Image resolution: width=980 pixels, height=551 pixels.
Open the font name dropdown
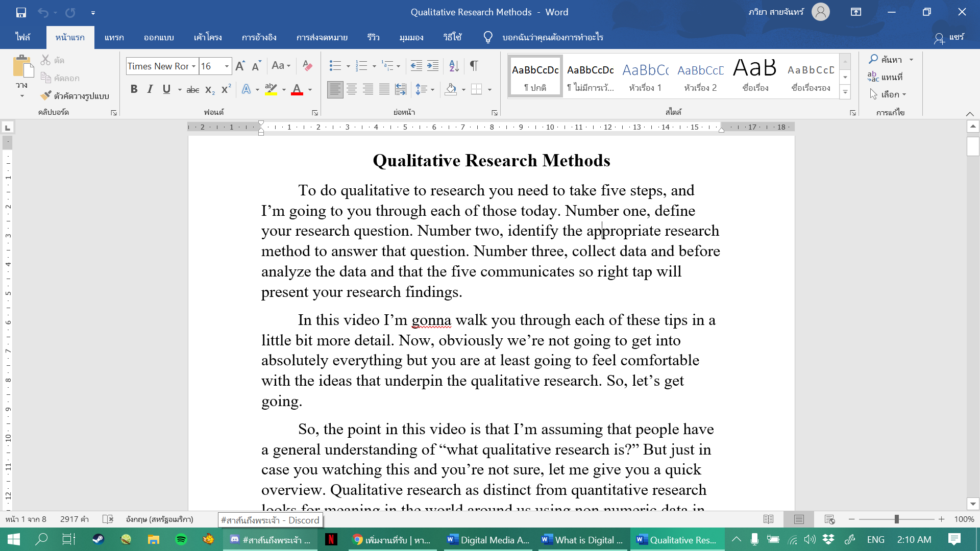point(194,66)
